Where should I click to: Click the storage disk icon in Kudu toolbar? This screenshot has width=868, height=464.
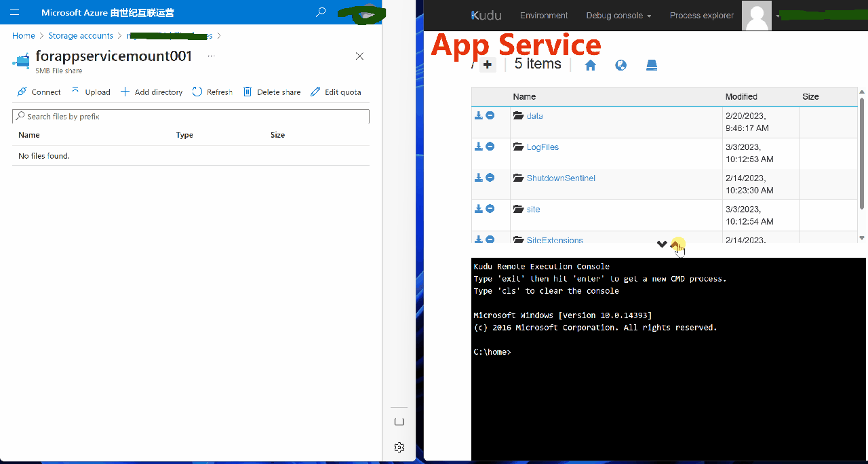pyautogui.click(x=651, y=64)
